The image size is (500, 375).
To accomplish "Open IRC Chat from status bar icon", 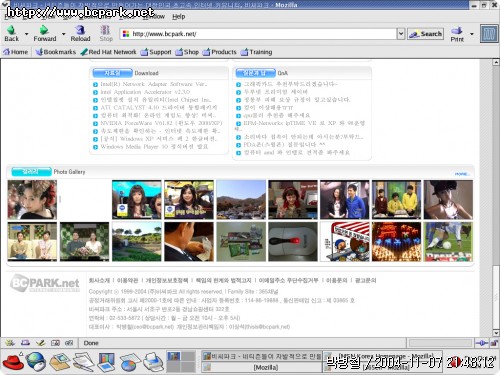I will 69,343.
